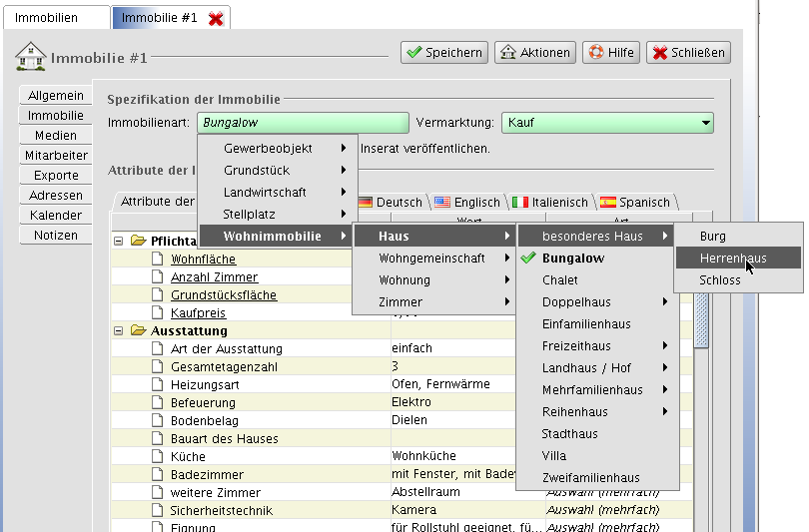The width and height of the screenshot is (809, 532).
Task: Click the Schließen button
Action: (x=688, y=53)
